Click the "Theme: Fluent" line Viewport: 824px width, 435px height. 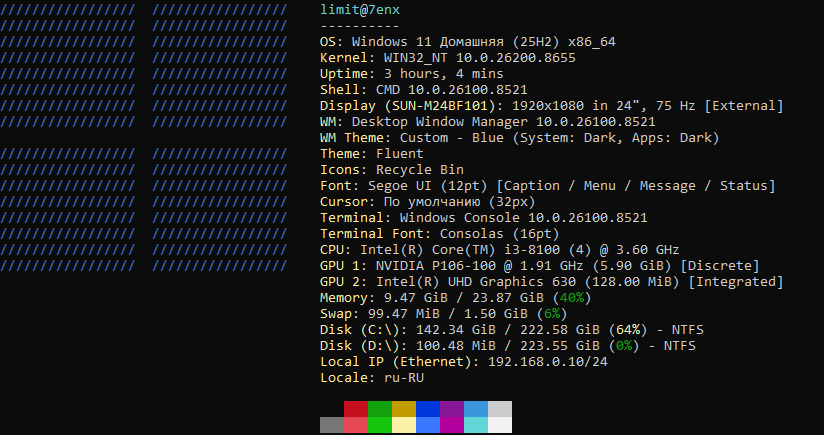[x=372, y=154]
